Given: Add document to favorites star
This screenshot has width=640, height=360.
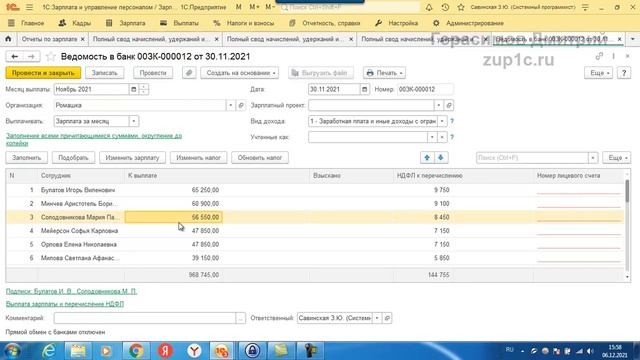Looking at the screenshot, I should (51, 57).
